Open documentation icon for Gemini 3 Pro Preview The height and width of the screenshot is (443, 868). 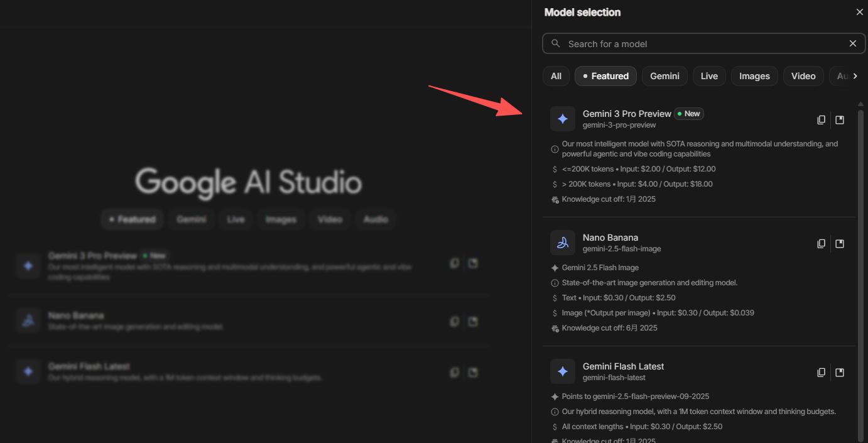840,119
